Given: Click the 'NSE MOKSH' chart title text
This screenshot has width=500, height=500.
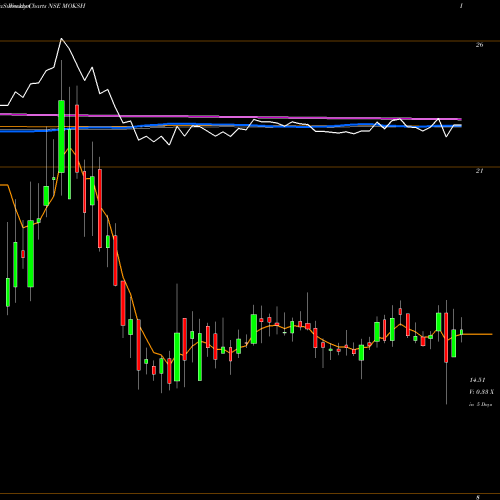Looking at the screenshot, I should point(68,6).
